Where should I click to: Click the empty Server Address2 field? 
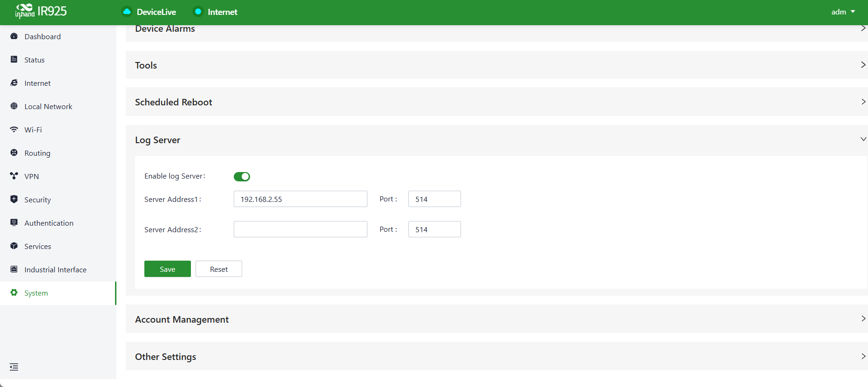(300, 229)
